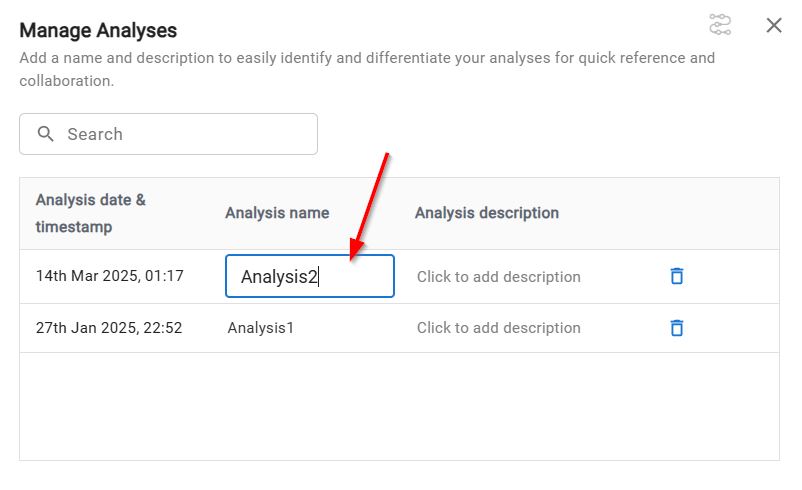Close the Manage Analyses dialog
802x490 pixels.
[x=774, y=25]
